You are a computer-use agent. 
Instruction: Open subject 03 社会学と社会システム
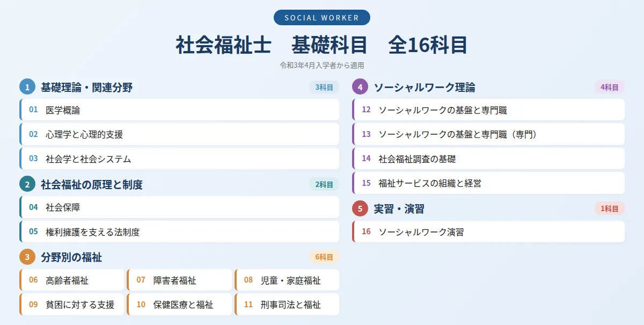click(179, 158)
